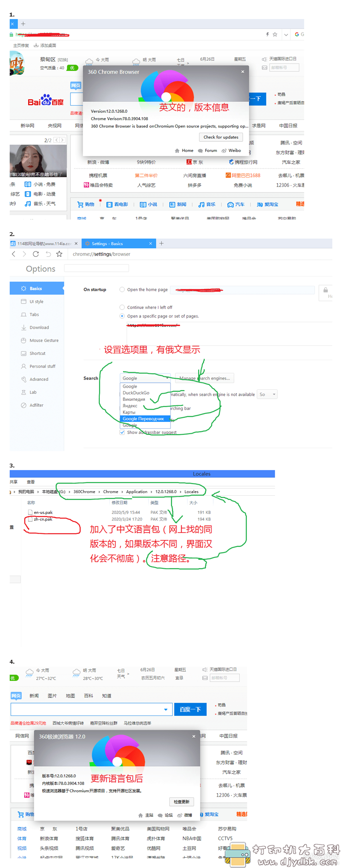Viewport: 342px width, 868px height.
Task: Click the 音乐 category with the note icon
Action: coord(206,205)
